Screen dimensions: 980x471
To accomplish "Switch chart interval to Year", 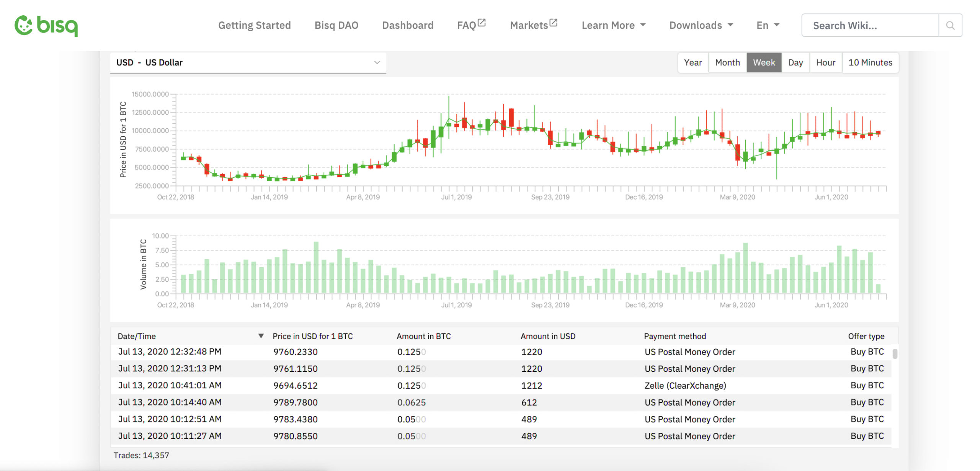I will (693, 62).
